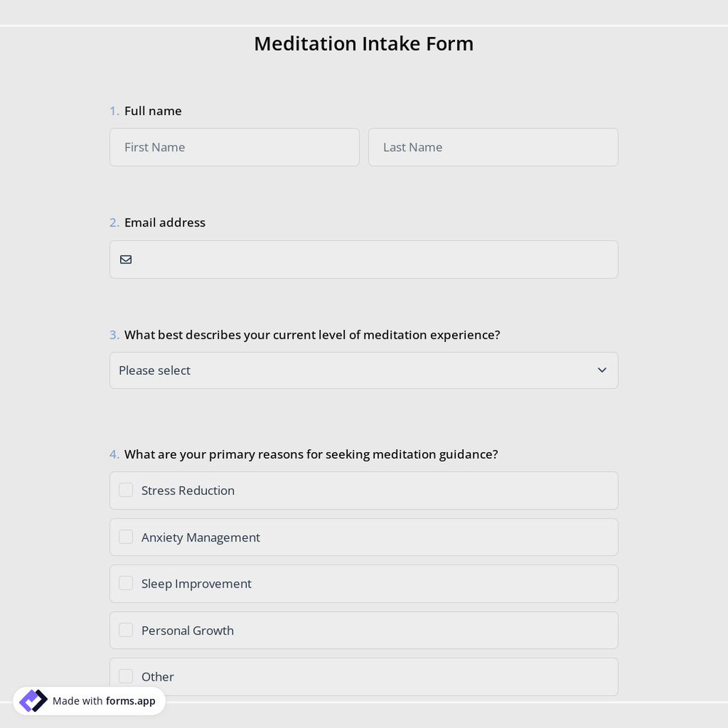Viewport: 728px width, 728px height.
Task: Click the First Name input field
Action: pos(234,147)
